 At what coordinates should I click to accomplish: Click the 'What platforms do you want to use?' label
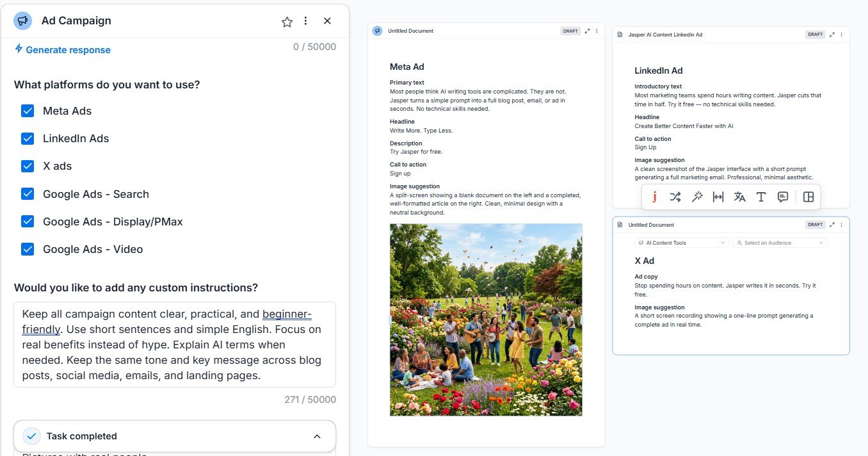107,85
